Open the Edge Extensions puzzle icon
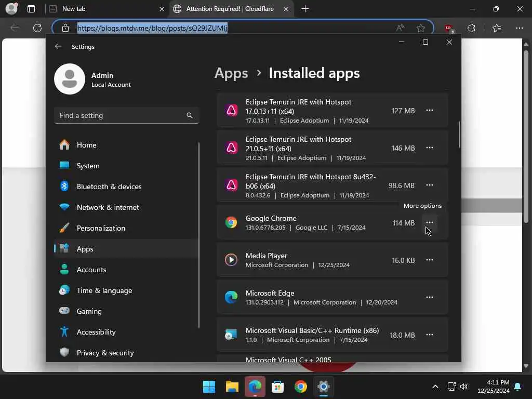The image size is (532, 399). pyautogui.click(x=471, y=28)
